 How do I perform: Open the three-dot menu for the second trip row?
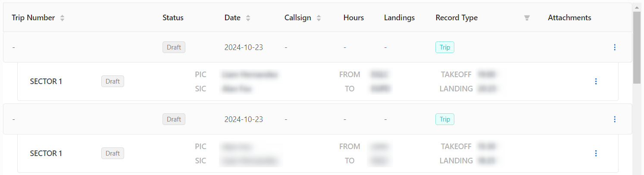point(615,119)
